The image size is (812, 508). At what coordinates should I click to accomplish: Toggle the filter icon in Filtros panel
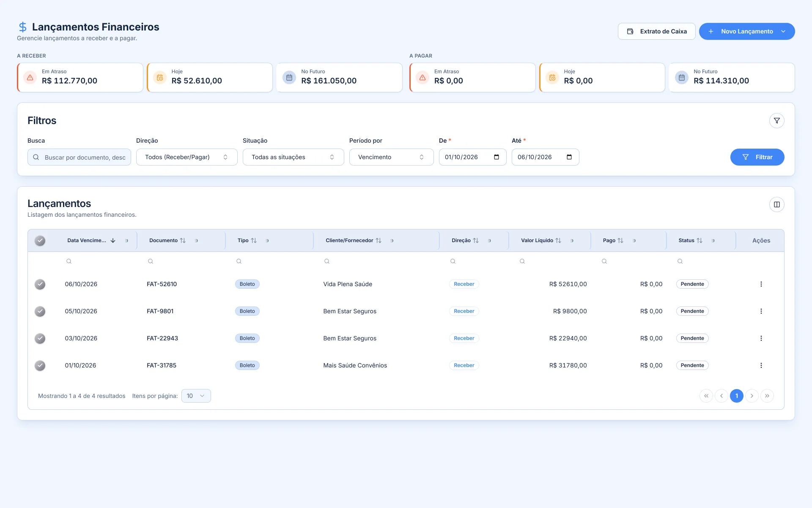coord(776,121)
